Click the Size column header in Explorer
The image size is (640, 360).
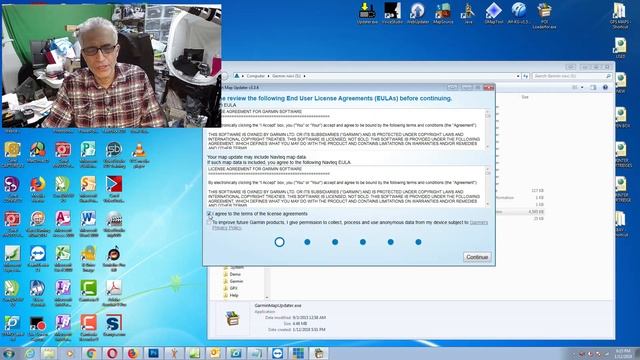525,97
